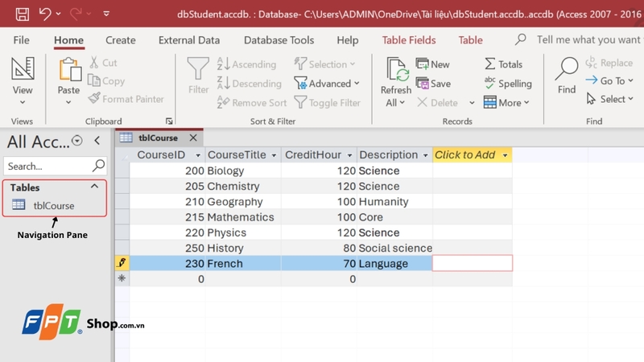Click the Save icon in title bar

click(x=22, y=14)
